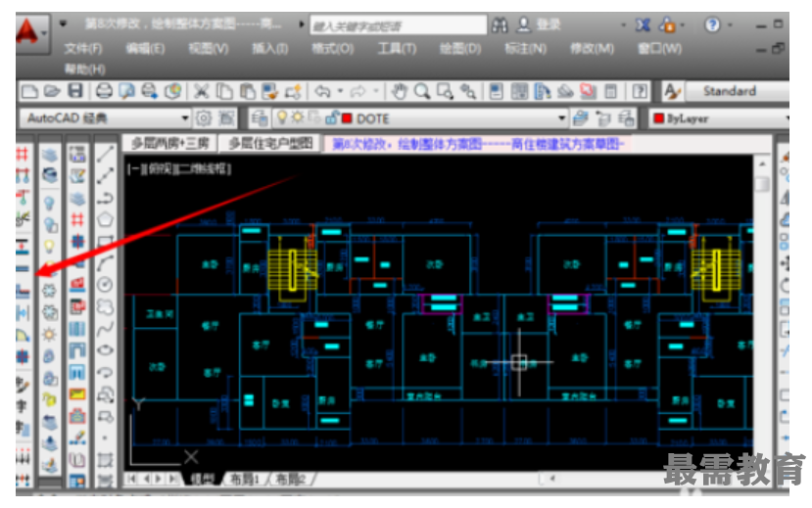
Task: Click the New drawing icon
Action: click(x=29, y=92)
